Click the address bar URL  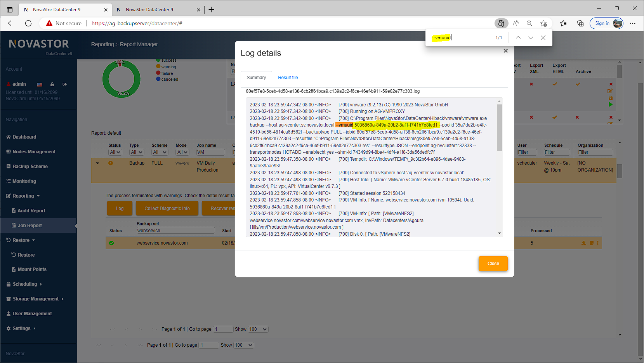pos(137,23)
